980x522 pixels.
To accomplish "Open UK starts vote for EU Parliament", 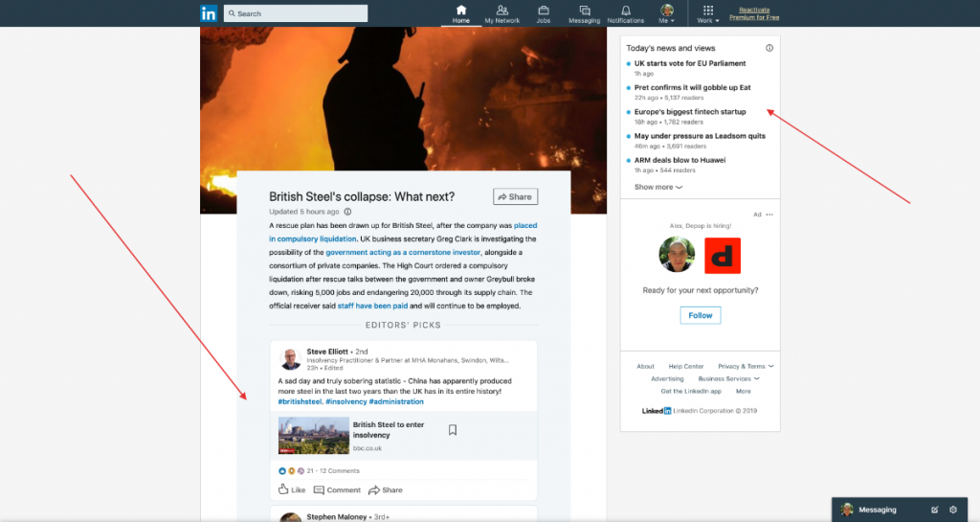I will 690,63.
